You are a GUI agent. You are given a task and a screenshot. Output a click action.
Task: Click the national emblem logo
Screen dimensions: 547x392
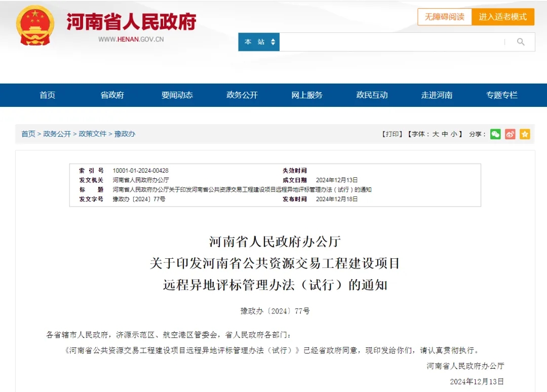click(x=35, y=25)
